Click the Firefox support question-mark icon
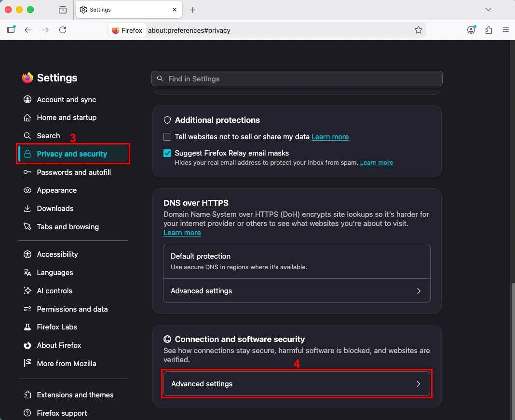The width and height of the screenshot is (515, 420). pyautogui.click(x=27, y=413)
